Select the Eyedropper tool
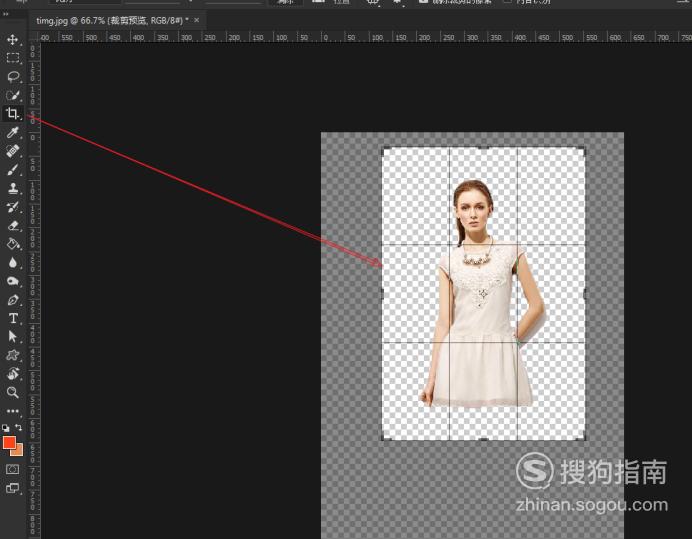This screenshot has height=539, width=692. pos(12,132)
